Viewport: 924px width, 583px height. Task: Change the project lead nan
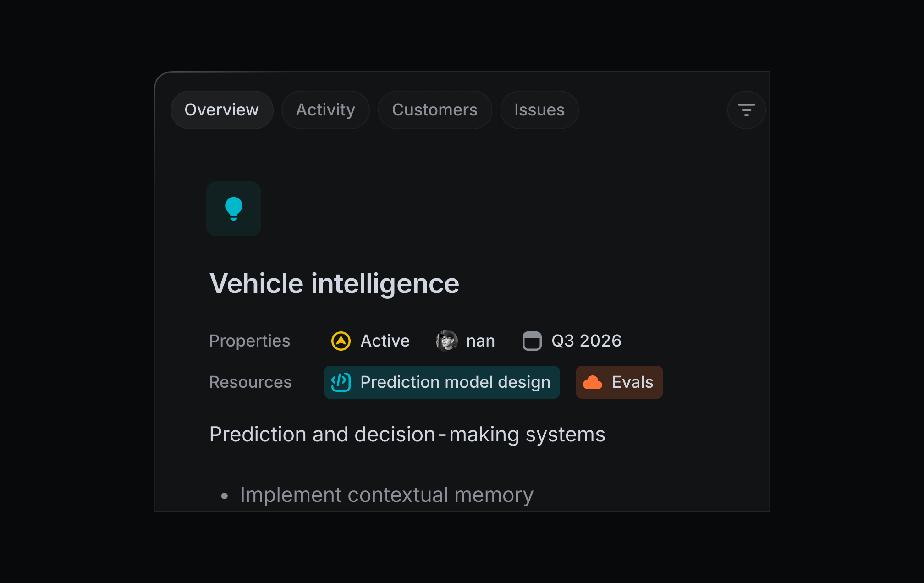tap(466, 341)
